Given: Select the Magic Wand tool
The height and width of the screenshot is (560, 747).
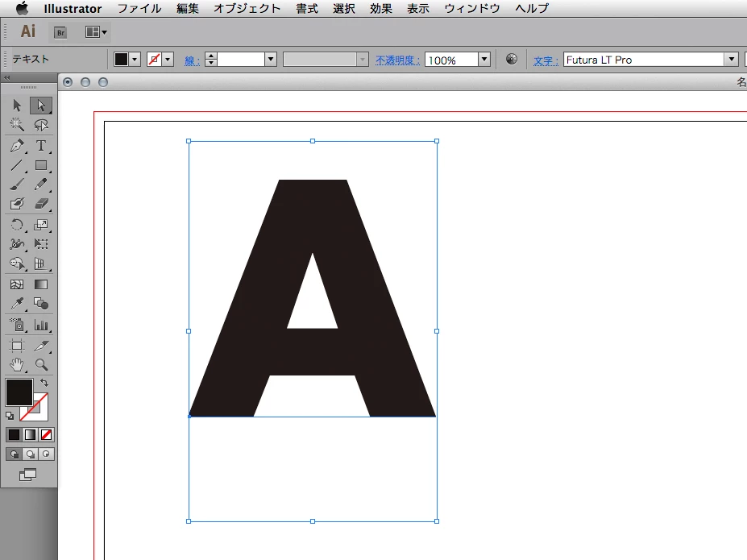Looking at the screenshot, I should coord(17,125).
